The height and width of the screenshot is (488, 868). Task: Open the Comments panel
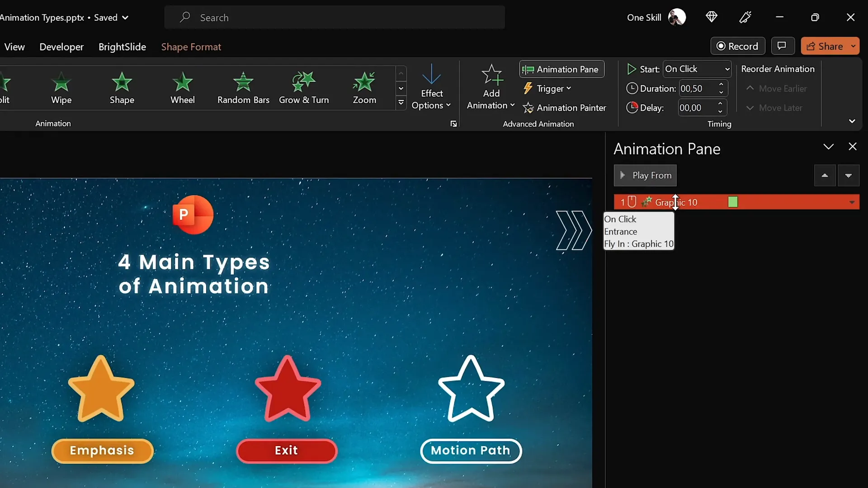[783, 46]
